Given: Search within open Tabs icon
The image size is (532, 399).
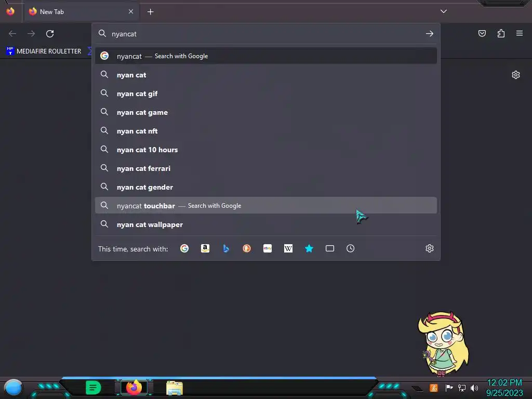Looking at the screenshot, I should pyautogui.click(x=330, y=248).
